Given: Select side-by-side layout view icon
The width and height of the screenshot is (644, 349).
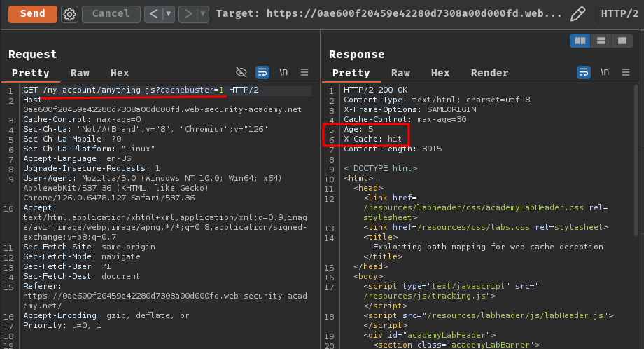Looking at the screenshot, I should 580,41.
